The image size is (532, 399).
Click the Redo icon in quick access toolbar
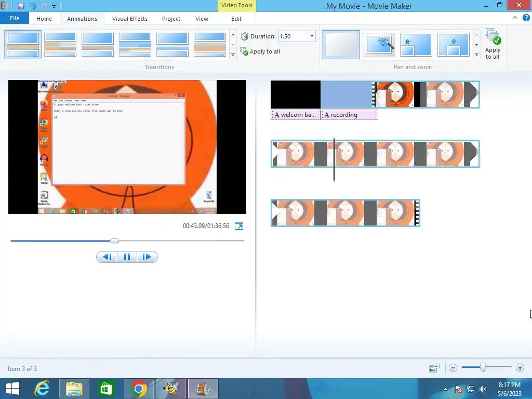coord(44,6)
